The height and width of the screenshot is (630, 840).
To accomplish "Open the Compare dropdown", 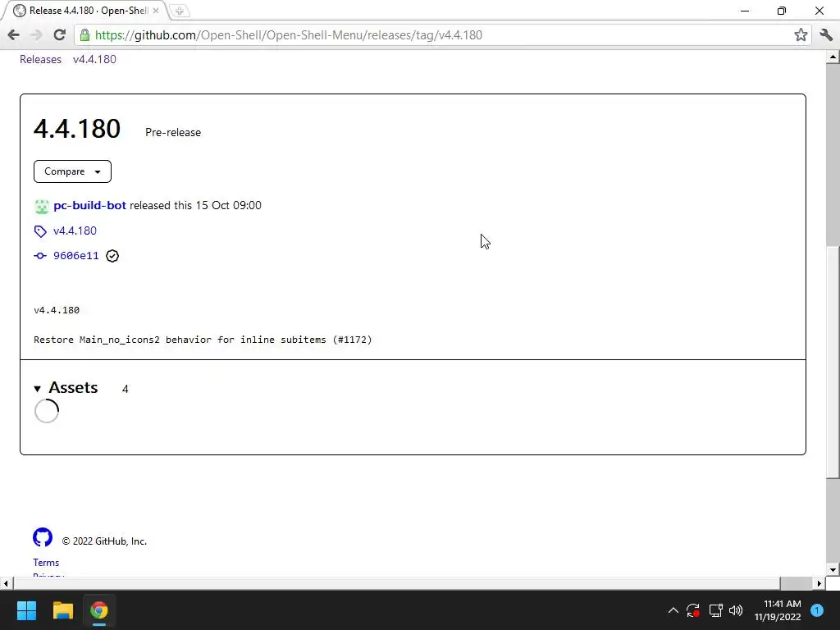I will (x=72, y=171).
